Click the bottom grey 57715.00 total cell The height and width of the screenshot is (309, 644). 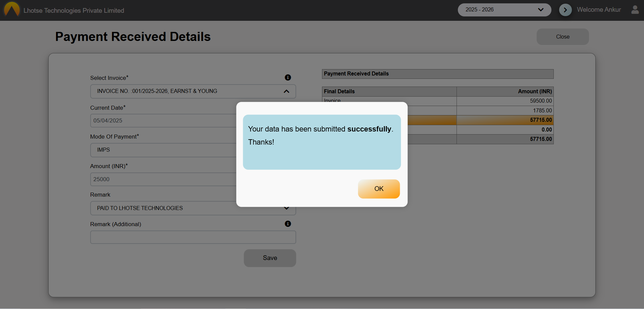(505, 139)
